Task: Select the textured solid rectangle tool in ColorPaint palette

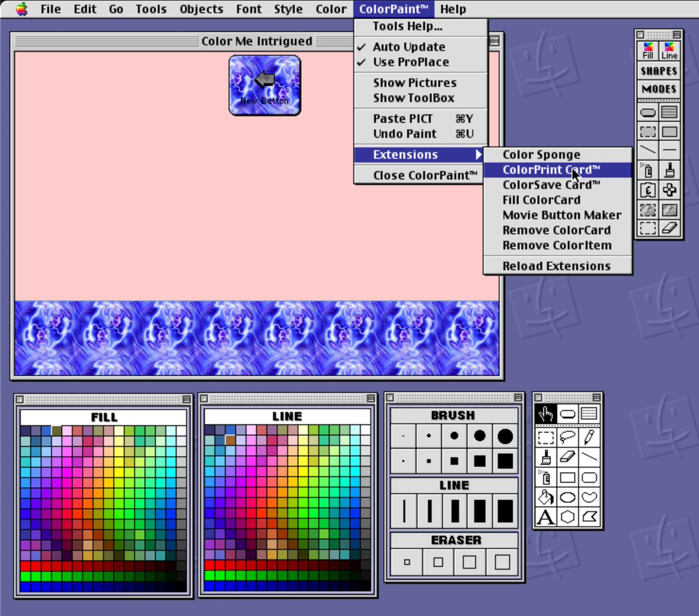Action: [x=670, y=209]
